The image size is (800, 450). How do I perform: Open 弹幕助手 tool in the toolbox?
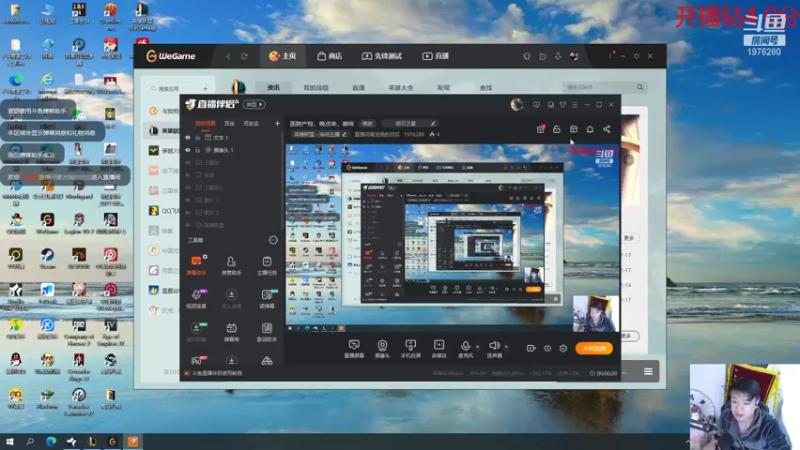(x=197, y=265)
